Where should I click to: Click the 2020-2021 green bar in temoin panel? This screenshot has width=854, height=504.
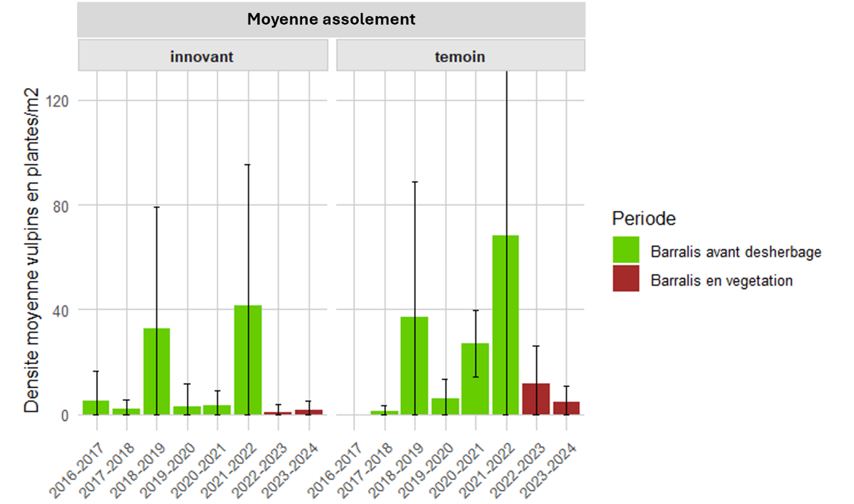(476, 379)
